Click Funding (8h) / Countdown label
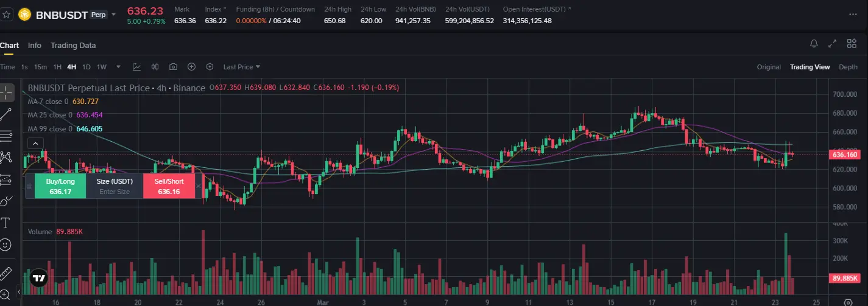The width and height of the screenshot is (868, 306). tap(275, 9)
